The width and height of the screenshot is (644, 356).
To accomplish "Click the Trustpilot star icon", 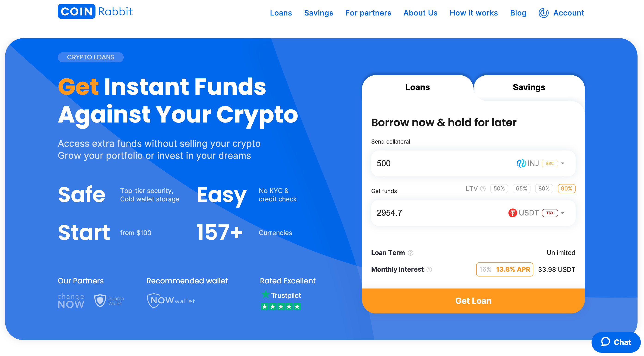I will 266,295.
